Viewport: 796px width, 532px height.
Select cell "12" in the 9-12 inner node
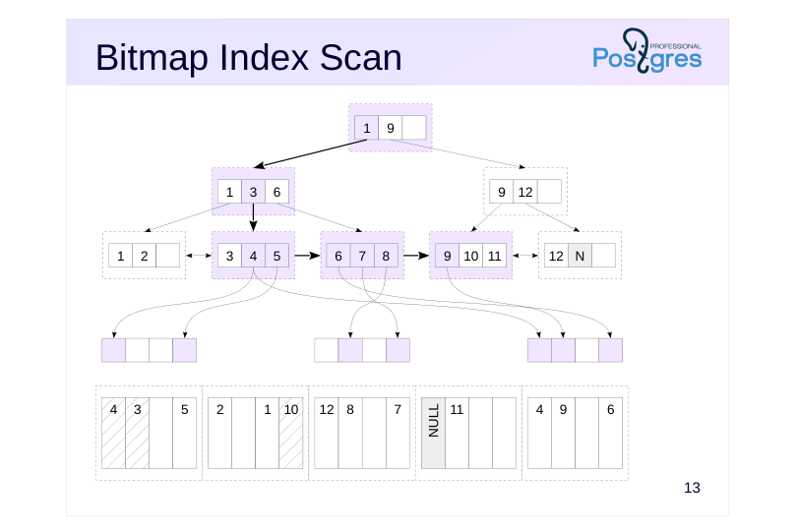point(525,192)
